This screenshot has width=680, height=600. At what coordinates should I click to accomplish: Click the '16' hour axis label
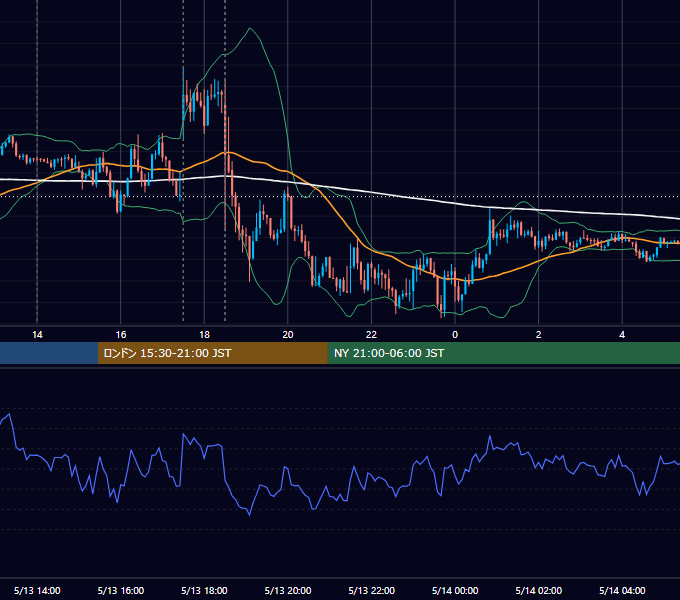(x=121, y=335)
